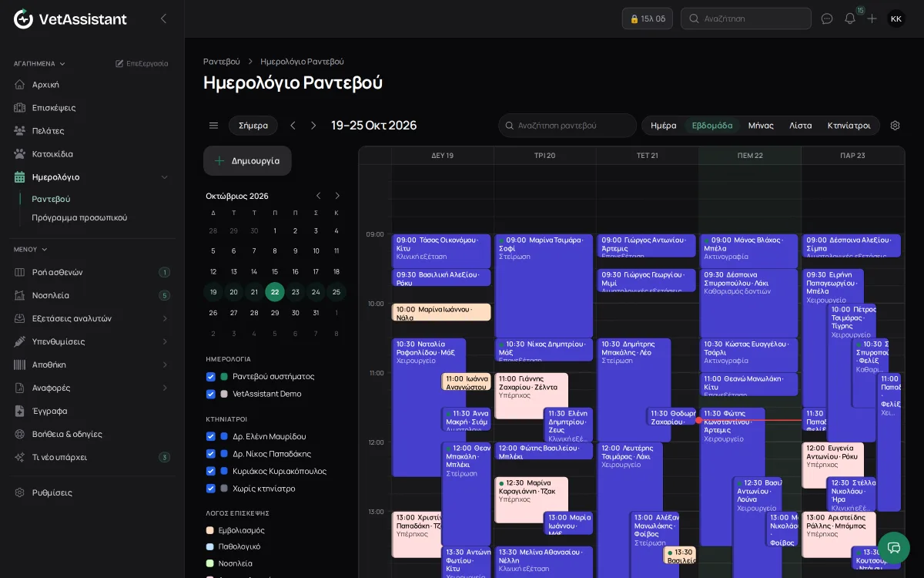Open the chat messages icon in header
Image resolution: width=924 pixels, height=578 pixels.
827,18
